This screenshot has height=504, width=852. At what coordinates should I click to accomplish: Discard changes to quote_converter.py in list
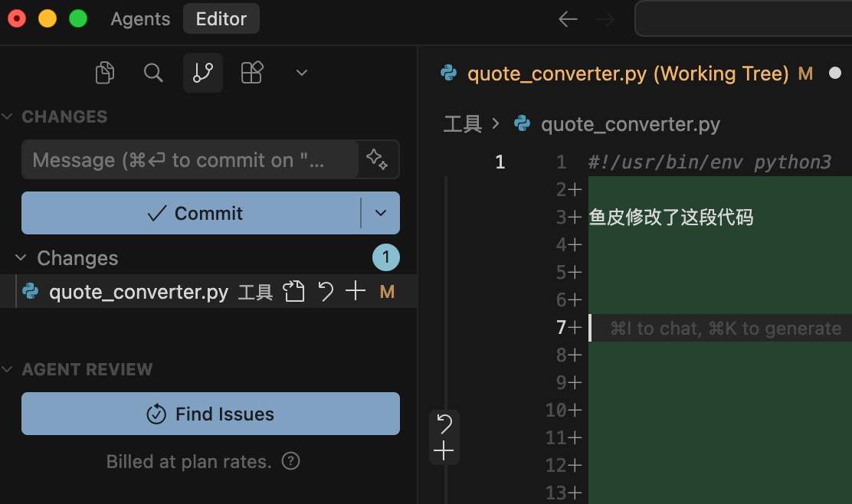(x=326, y=292)
